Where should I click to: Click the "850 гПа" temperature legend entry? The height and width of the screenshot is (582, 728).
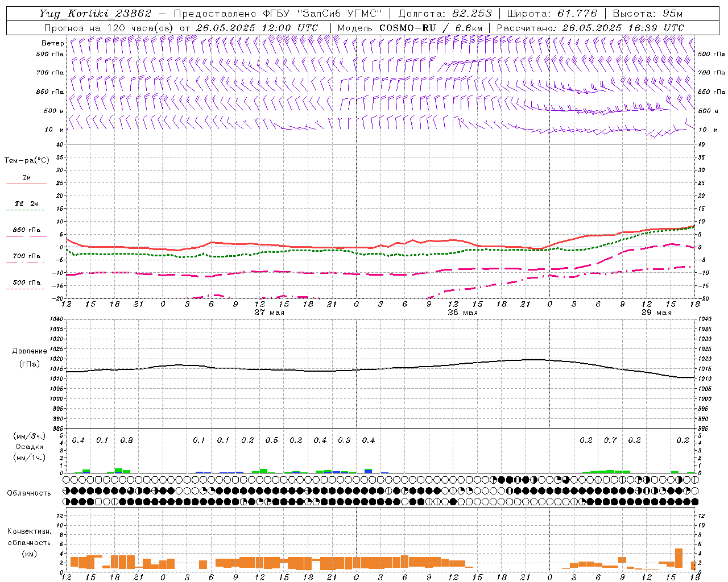27,230
